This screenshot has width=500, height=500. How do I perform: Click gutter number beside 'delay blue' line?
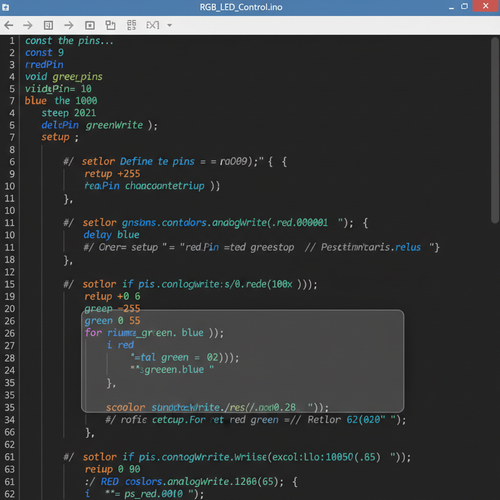[x=10, y=235]
